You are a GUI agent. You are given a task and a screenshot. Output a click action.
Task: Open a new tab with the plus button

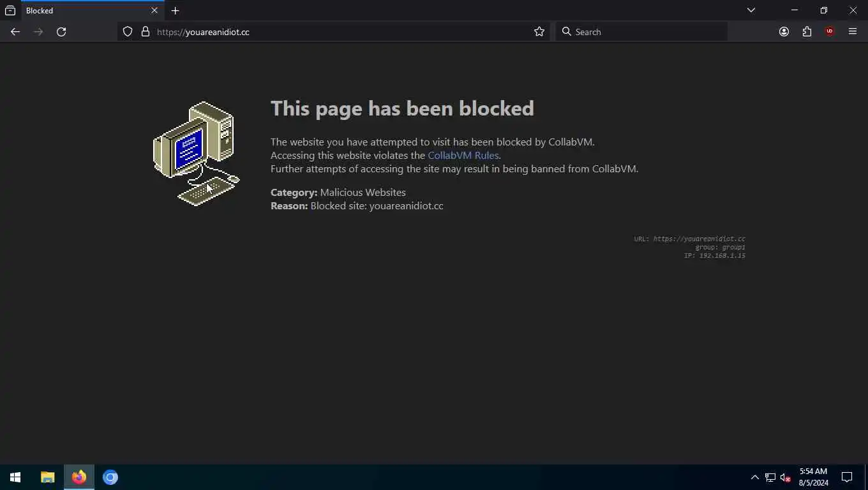point(175,11)
